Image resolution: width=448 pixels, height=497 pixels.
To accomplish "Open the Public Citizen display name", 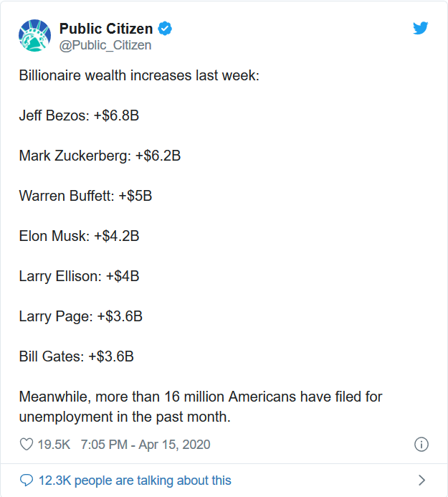I will (105, 29).
